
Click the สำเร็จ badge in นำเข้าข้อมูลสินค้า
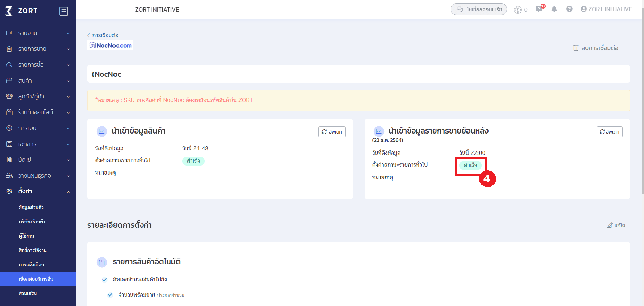point(193,161)
